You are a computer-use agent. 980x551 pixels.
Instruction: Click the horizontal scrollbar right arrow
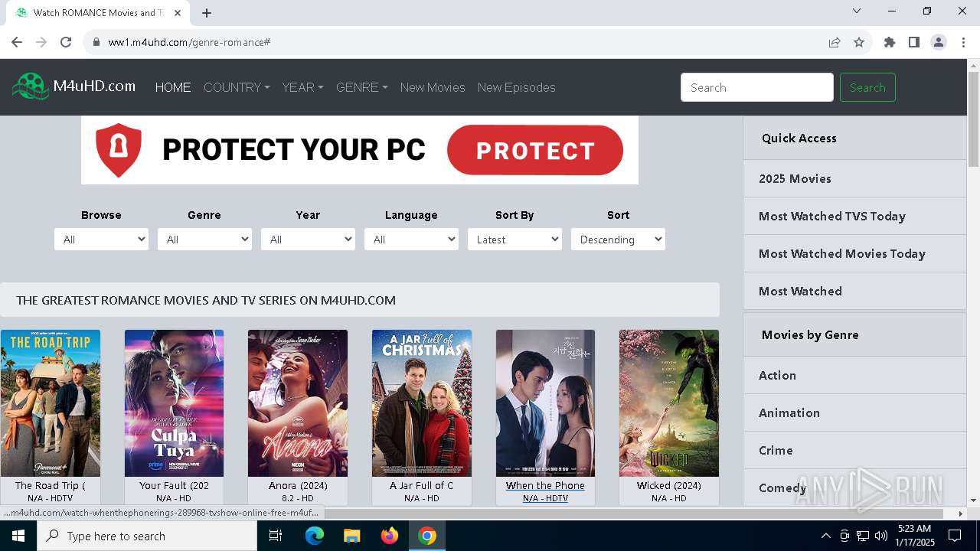(x=960, y=514)
